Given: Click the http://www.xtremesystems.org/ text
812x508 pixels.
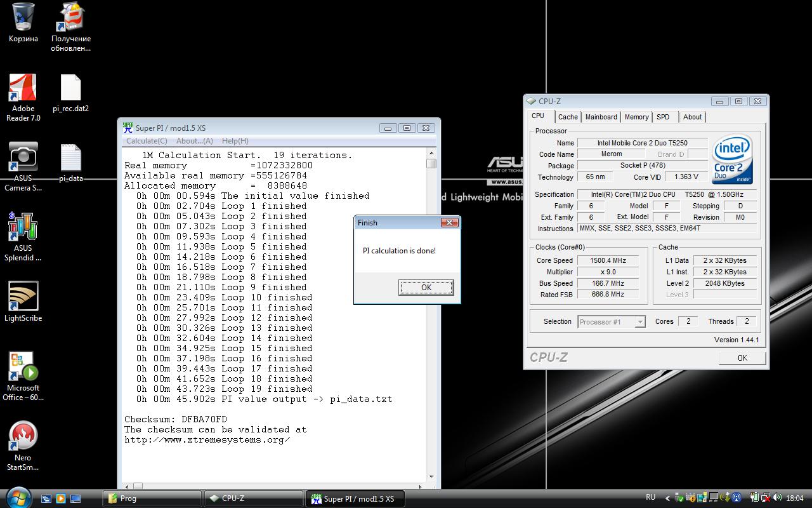Looking at the screenshot, I should click(207, 439).
